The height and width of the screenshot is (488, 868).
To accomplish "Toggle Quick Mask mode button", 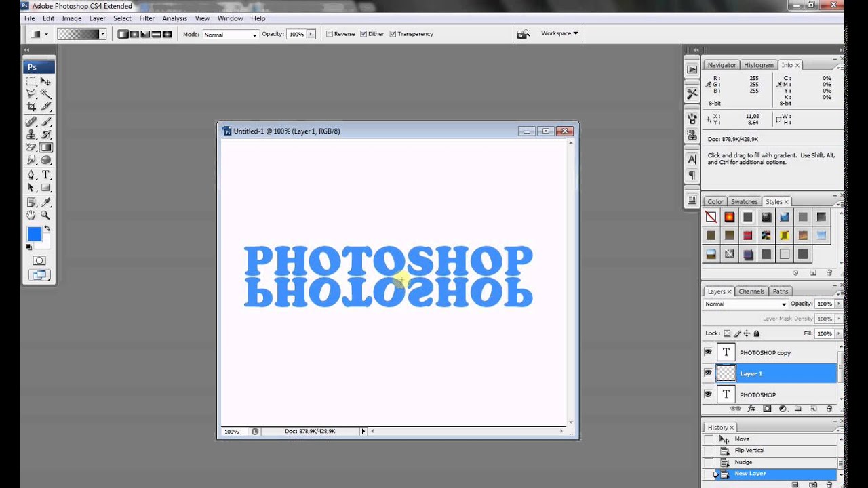I will coord(39,260).
